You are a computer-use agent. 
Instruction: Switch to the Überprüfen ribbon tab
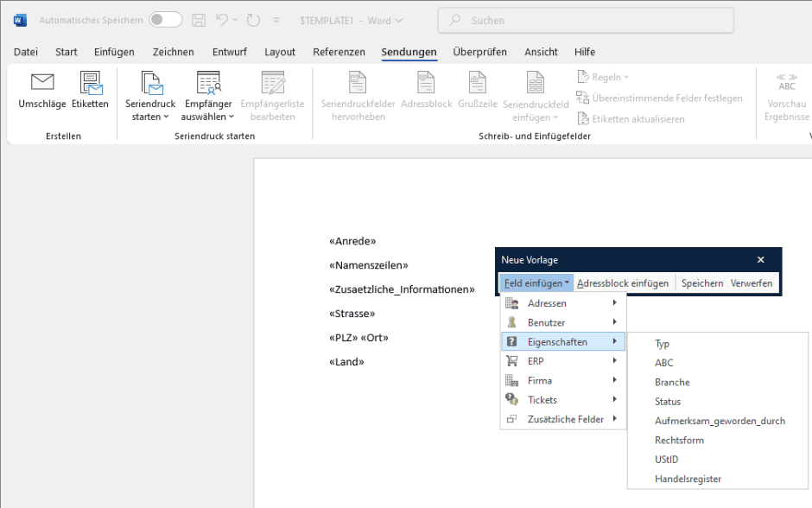tap(479, 52)
